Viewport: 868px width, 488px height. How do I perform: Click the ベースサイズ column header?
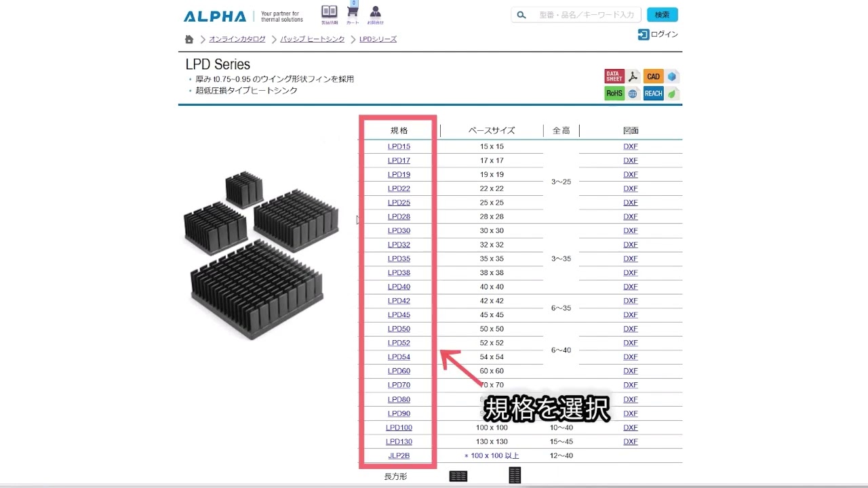click(x=492, y=130)
